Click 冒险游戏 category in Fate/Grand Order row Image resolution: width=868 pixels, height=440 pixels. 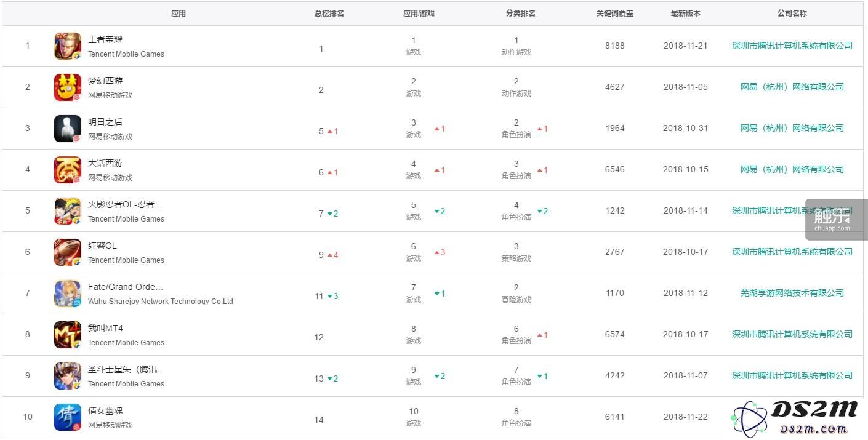[516, 300]
